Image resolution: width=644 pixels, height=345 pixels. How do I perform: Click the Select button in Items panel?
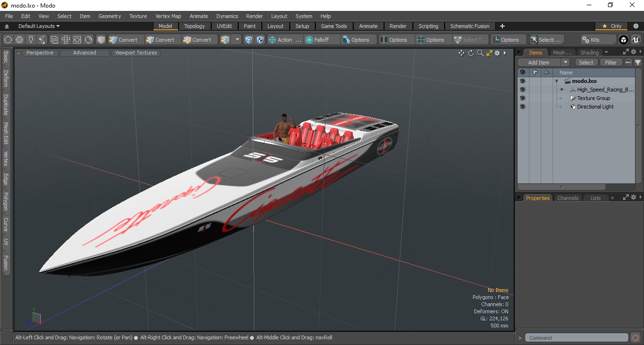[x=586, y=63]
